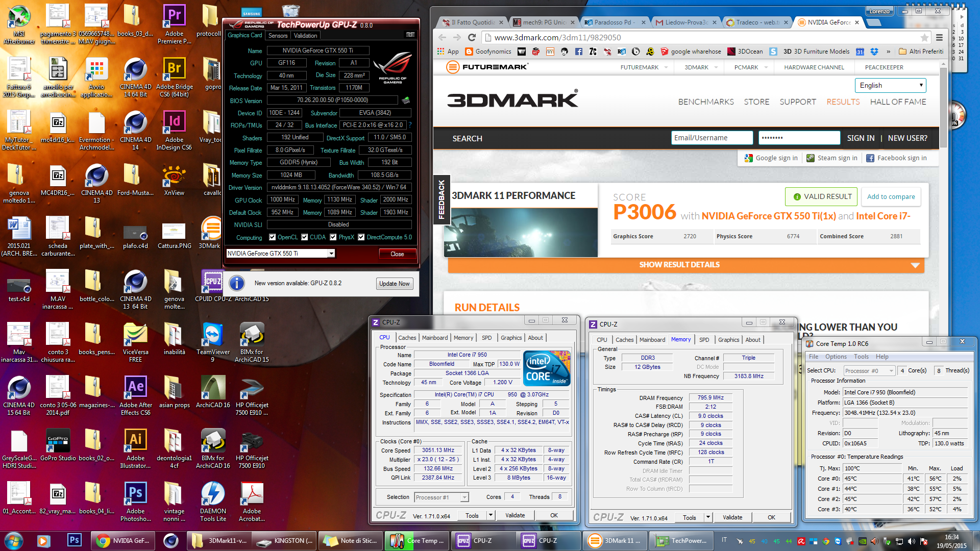980x551 pixels.
Task: Go back in the browser history
Action: pyautogui.click(x=443, y=37)
